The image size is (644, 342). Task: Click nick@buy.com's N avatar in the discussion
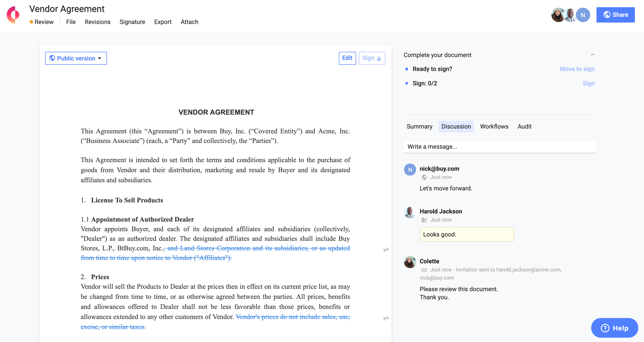[410, 170]
